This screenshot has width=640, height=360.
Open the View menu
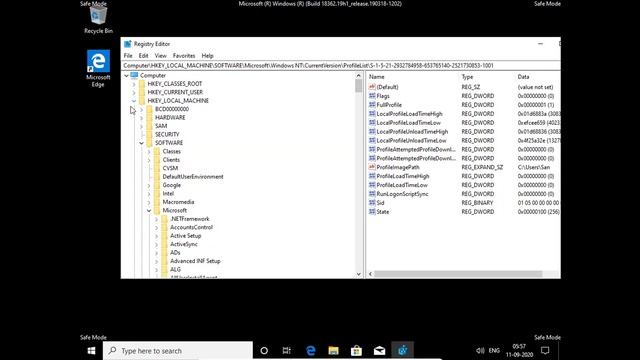coord(160,56)
